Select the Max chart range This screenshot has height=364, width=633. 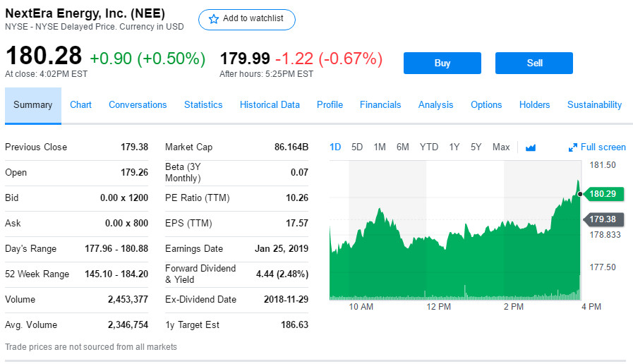pos(501,147)
